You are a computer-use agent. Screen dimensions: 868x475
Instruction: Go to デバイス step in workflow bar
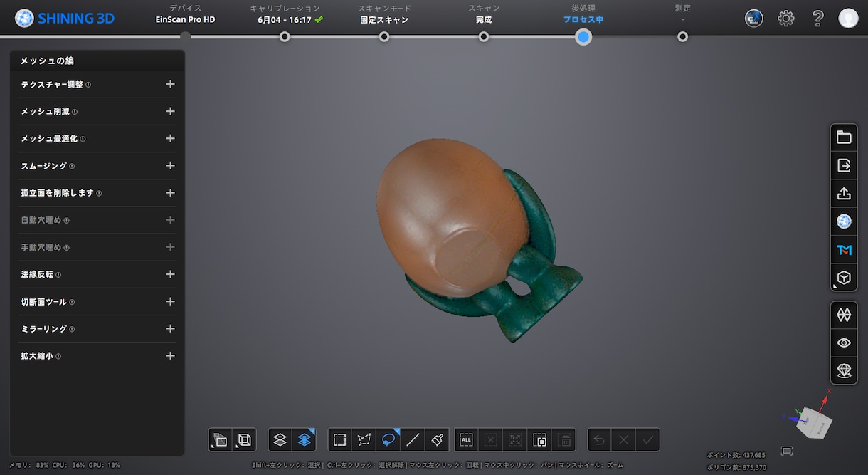[x=185, y=14]
